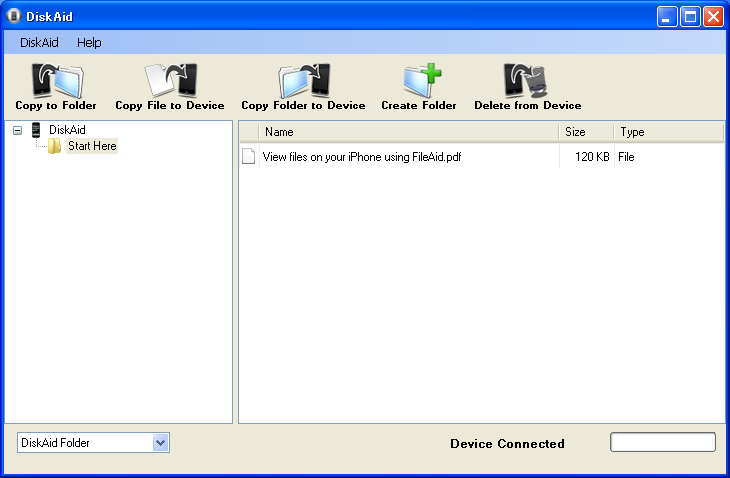The image size is (730, 478).
Task: Click the Copy to Folder toolbar icon
Action: pyautogui.click(x=57, y=81)
